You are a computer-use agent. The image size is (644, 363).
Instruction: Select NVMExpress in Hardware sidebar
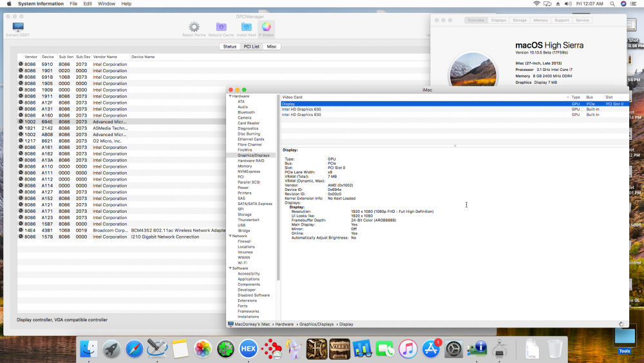click(x=249, y=172)
